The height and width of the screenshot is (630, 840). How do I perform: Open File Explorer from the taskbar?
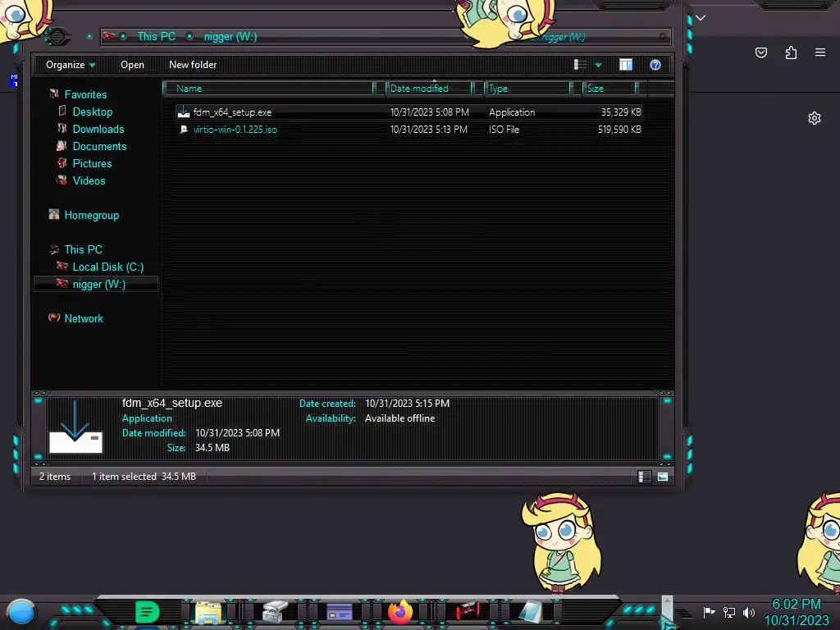point(208,613)
